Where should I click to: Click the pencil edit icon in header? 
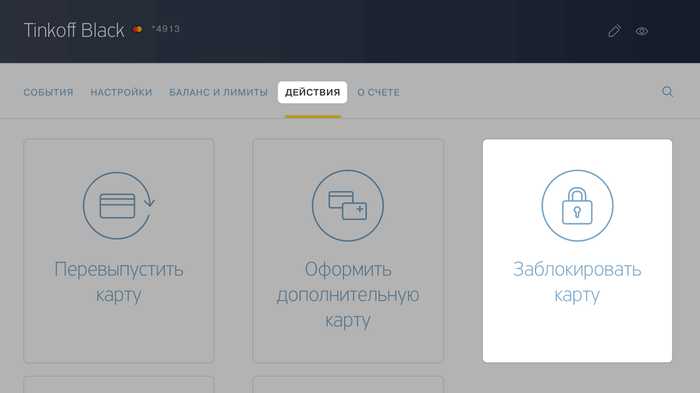click(x=615, y=31)
